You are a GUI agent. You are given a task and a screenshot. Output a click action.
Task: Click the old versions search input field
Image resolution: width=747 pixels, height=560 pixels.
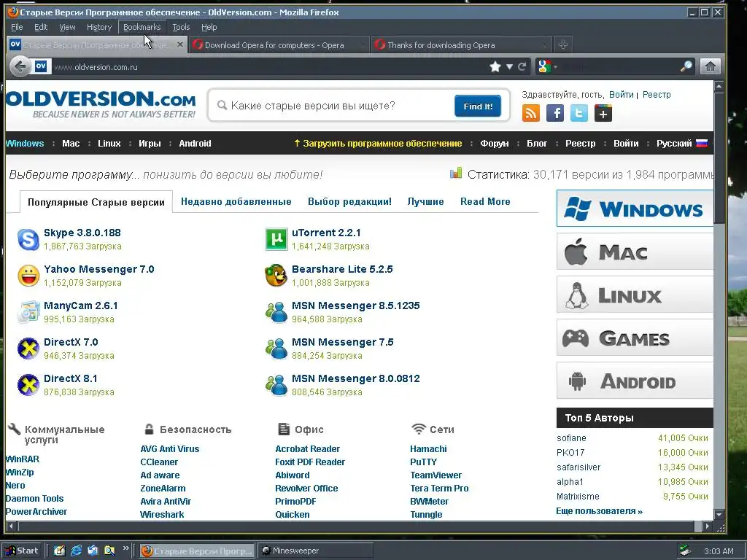[333, 106]
